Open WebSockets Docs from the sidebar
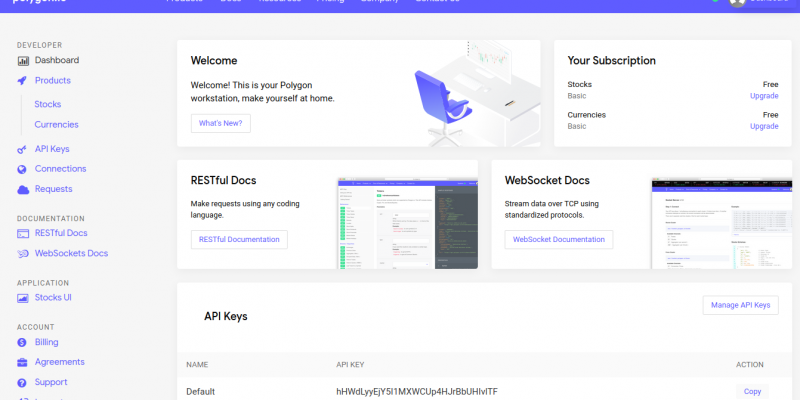 71,254
